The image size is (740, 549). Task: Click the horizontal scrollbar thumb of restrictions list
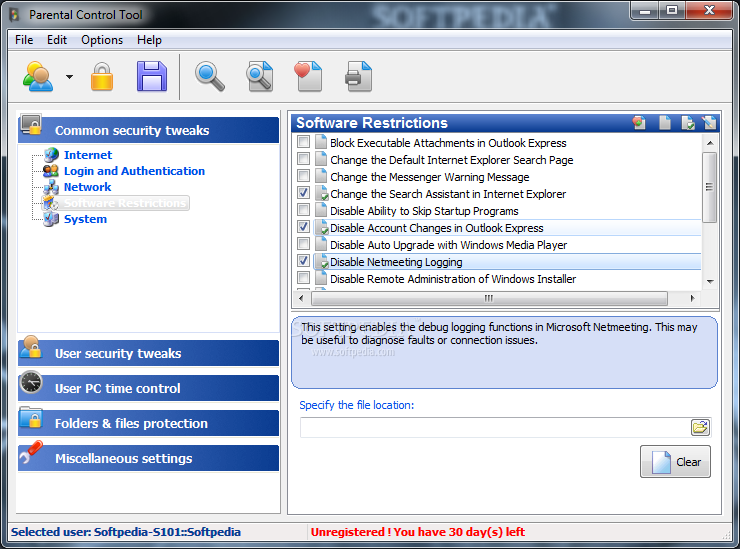489,298
